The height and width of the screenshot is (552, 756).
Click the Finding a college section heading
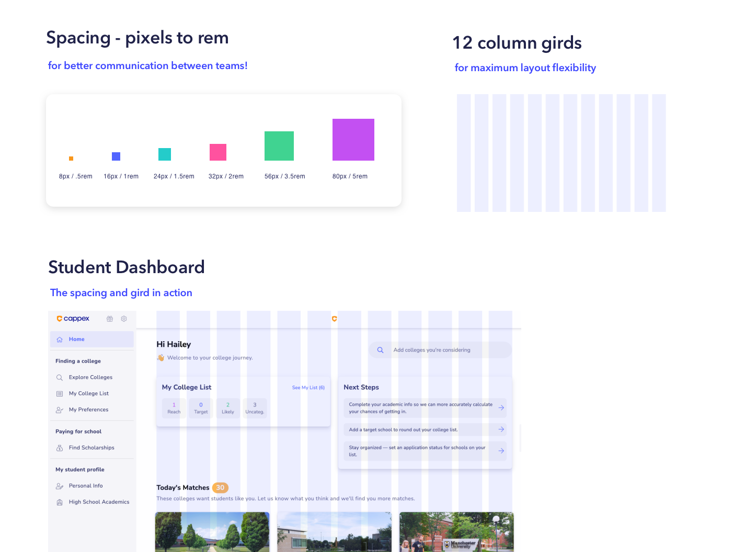point(78,361)
